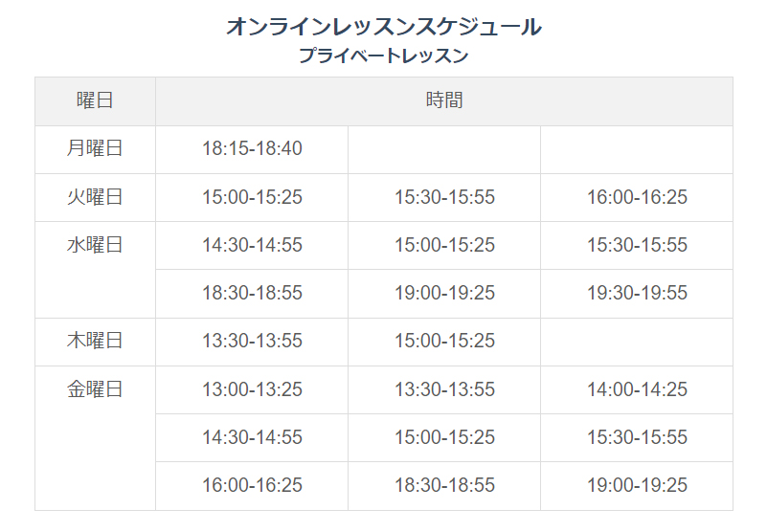Pick Wednesday's 14:30-14:55 time slot
This screenshot has width=767, height=532.
click(x=252, y=245)
